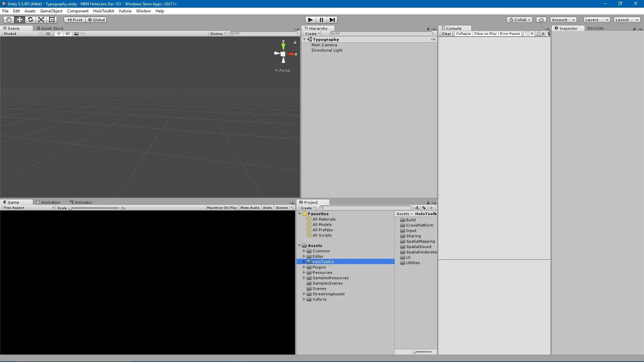Open the Console info message counter
This screenshot has width=644, height=362.
point(530,34)
